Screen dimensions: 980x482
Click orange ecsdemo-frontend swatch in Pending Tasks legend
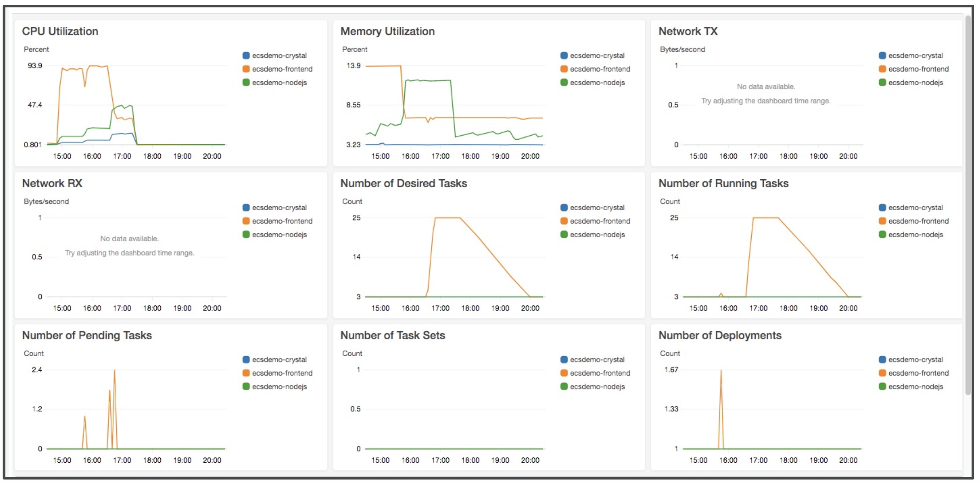[x=246, y=373]
